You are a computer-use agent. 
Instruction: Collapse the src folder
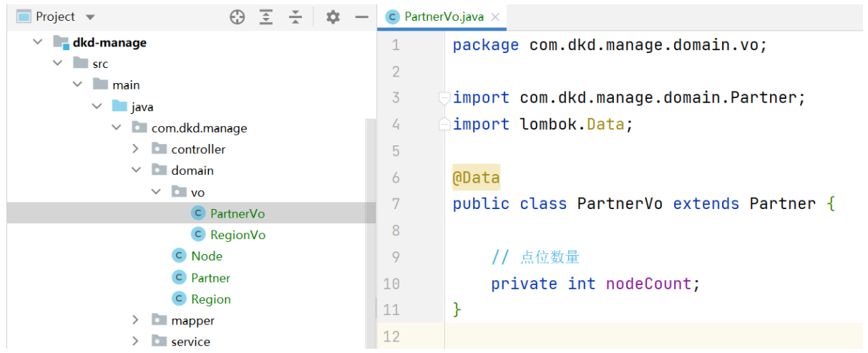(x=57, y=64)
